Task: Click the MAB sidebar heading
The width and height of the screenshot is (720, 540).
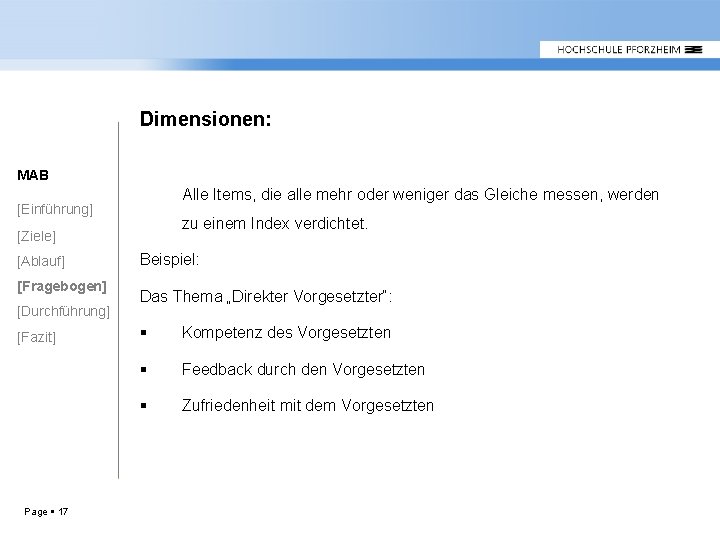Action: pos(33,175)
